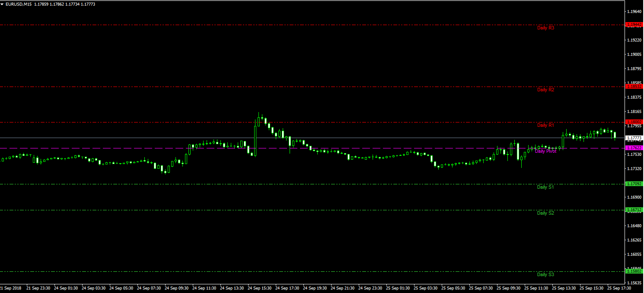Select the Daily S1 label
Screen dimensions: 644x293
(x=545, y=187)
